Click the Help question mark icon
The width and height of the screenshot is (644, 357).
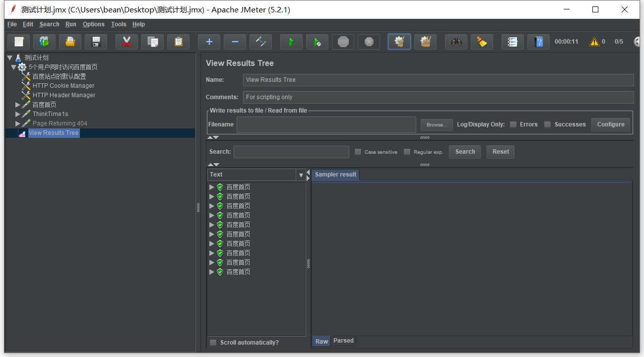point(538,42)
